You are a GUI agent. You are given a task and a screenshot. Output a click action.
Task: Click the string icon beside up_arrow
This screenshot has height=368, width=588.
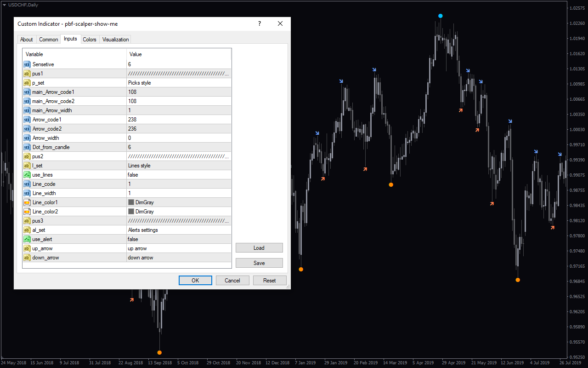27,248
